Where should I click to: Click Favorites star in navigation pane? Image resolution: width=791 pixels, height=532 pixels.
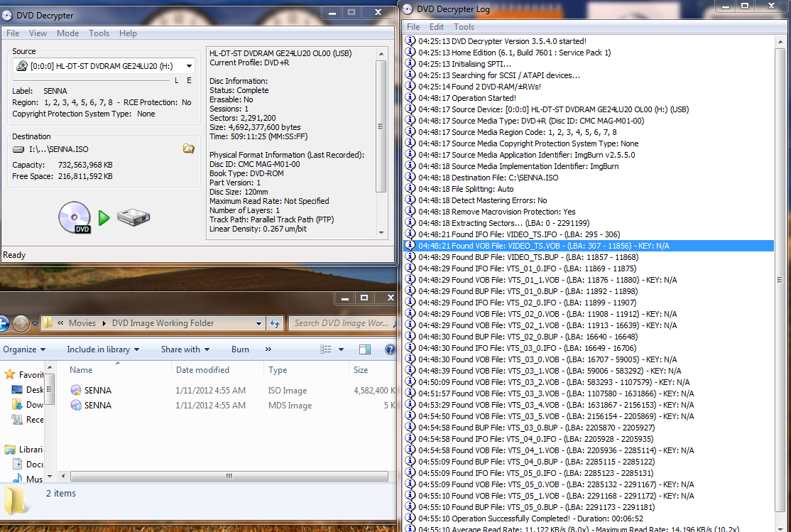point(9,374)
